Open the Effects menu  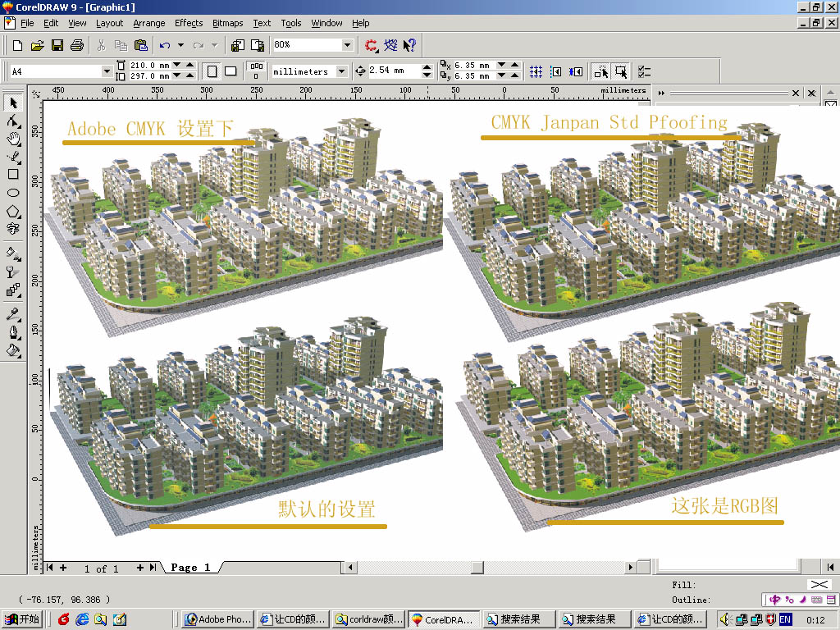tap(189, 23)
